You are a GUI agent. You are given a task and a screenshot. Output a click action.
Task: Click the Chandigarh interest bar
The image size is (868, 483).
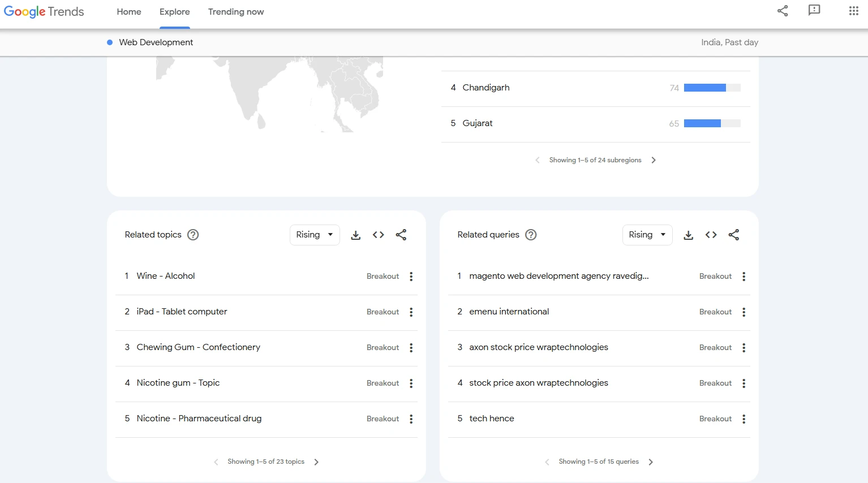pos(711,88)
